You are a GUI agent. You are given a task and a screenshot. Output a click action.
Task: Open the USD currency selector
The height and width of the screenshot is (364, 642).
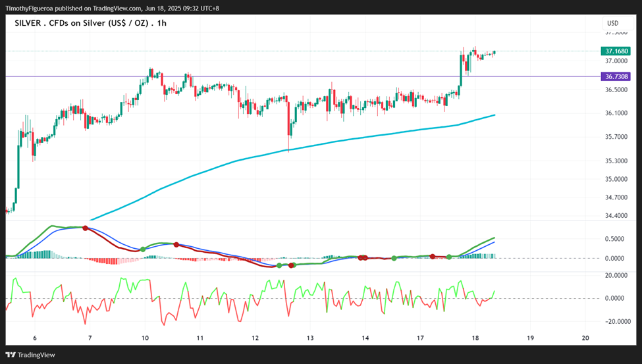pyautogui.click(x=613, y=23)
